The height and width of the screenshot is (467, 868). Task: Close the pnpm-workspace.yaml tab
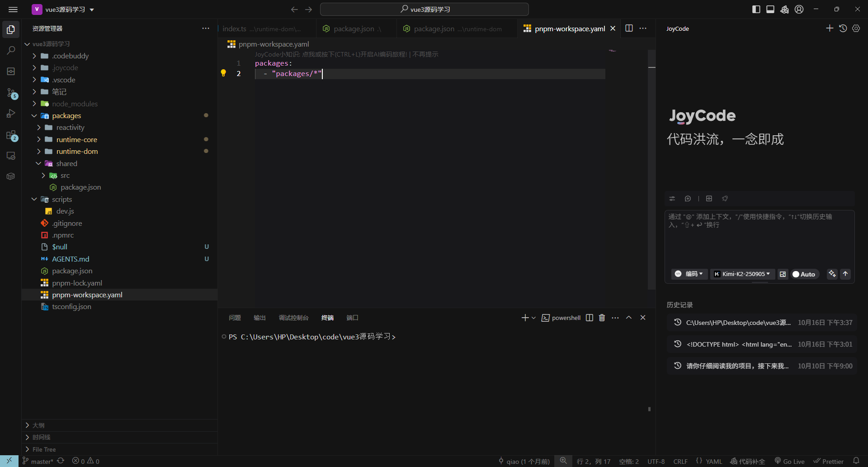[613, 29]
